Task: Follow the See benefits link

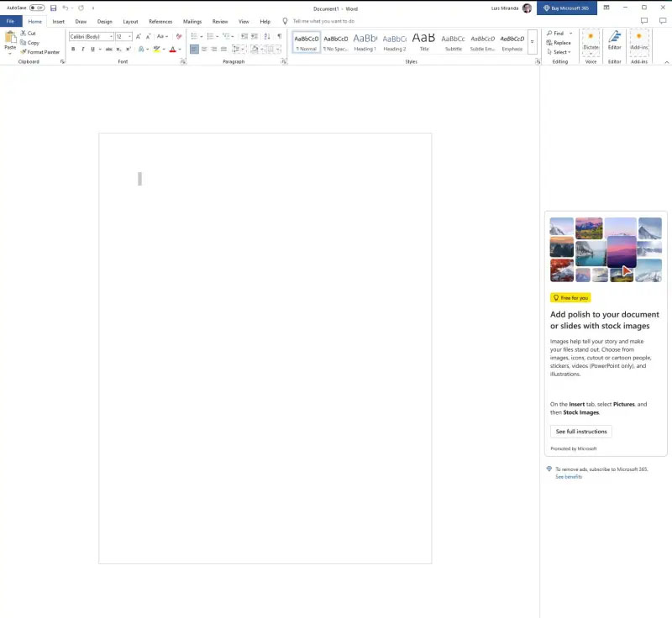Action: pos(568,477)
